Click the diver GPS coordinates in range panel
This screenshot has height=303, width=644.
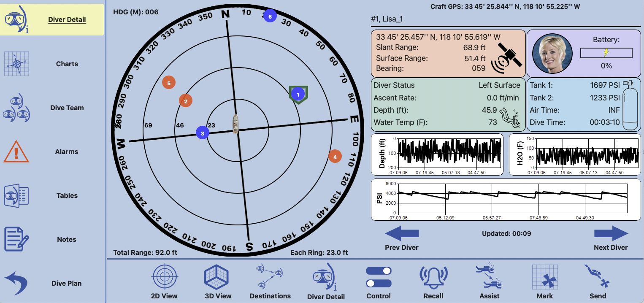pos(438,37)
